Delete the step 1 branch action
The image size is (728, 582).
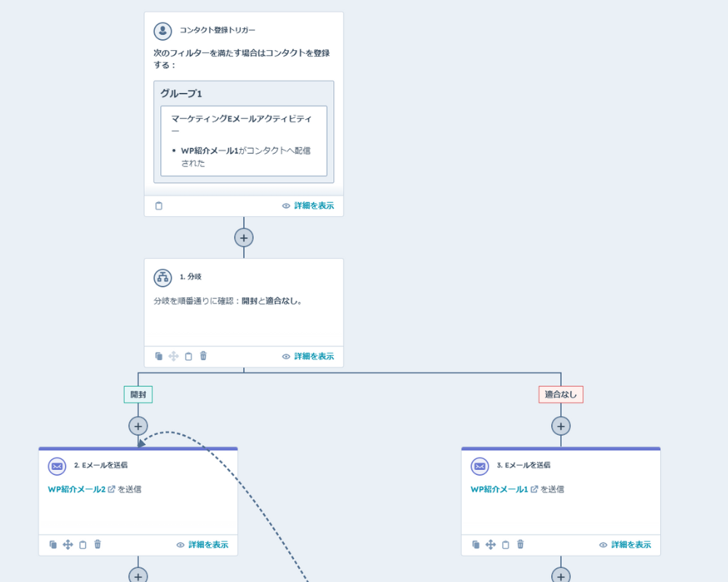pos(203,356)
